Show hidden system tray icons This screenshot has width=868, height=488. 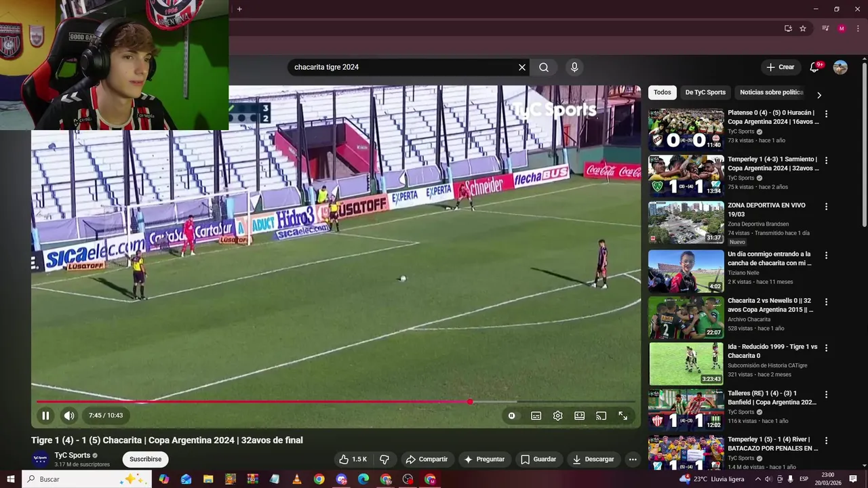point(757,479)
